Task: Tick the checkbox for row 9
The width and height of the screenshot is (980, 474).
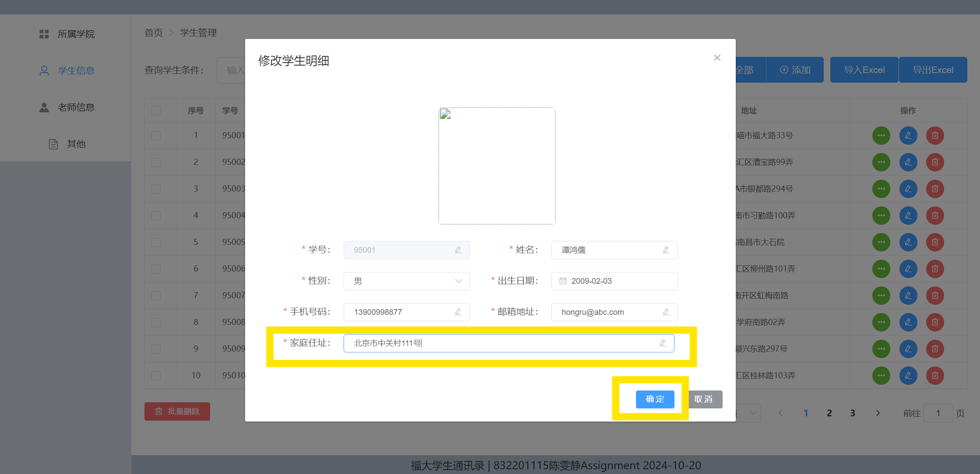Action: point(156,349)
